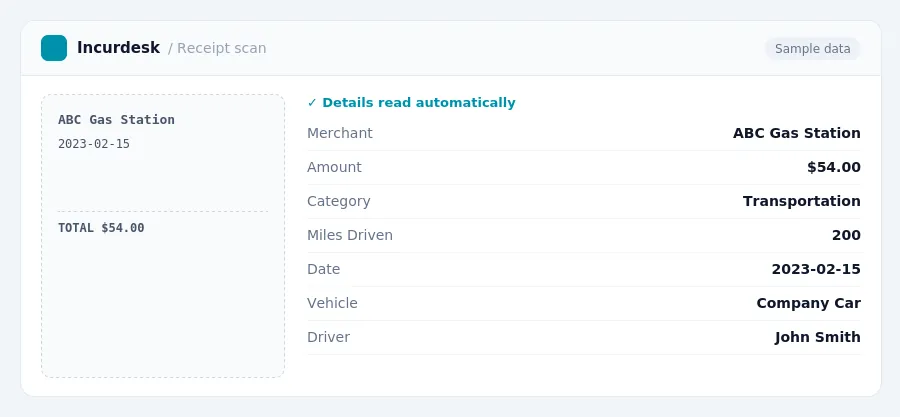This screenshot has width=900, height=417.
Task: Select the 2023-02-15 value in details list
Action: (x=816, y=268)
